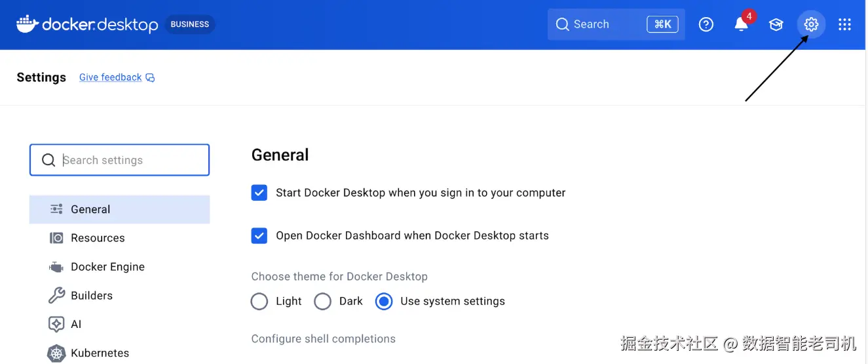Open the Kubernetes settings section
Viewport: 868px width, 364px height.
(120, 353)
